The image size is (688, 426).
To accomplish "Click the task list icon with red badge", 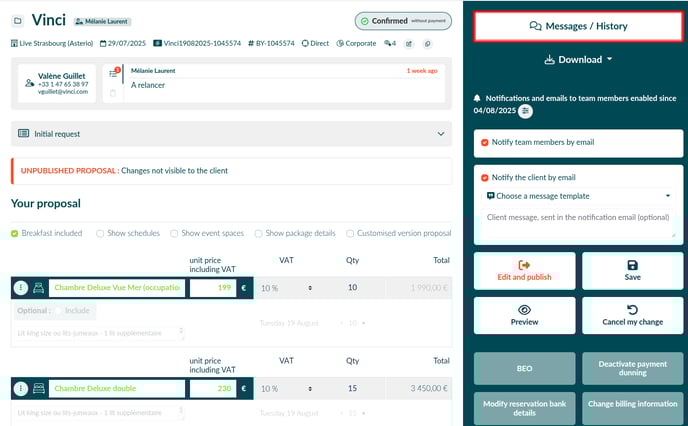I will 114,73.
